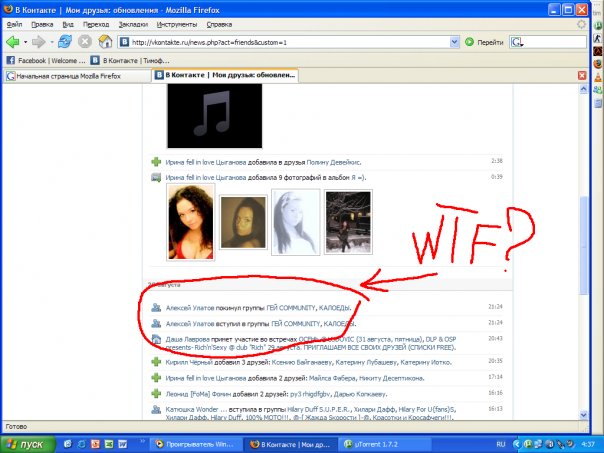
Task: Open the Back history dropdown arrow
Action: 27,42
